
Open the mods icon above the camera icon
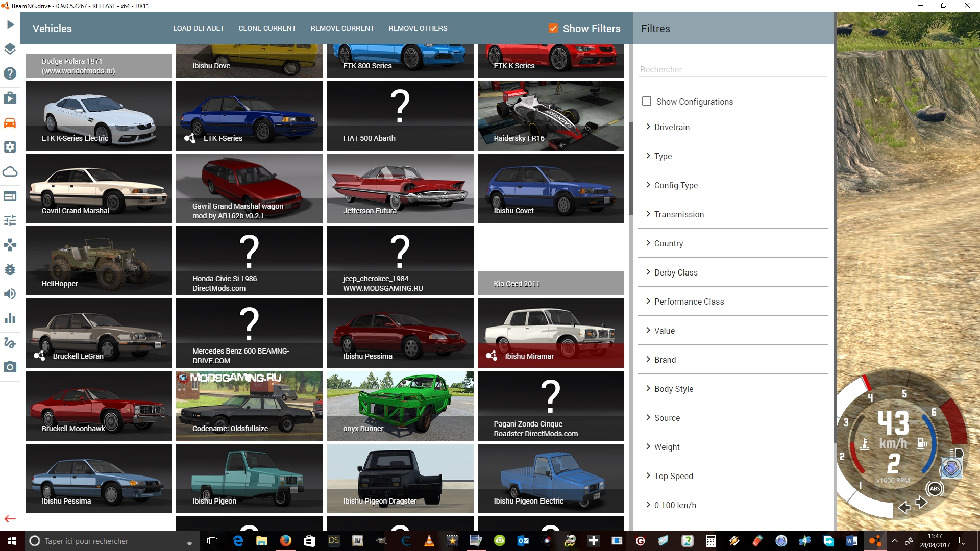click(10, 343)
